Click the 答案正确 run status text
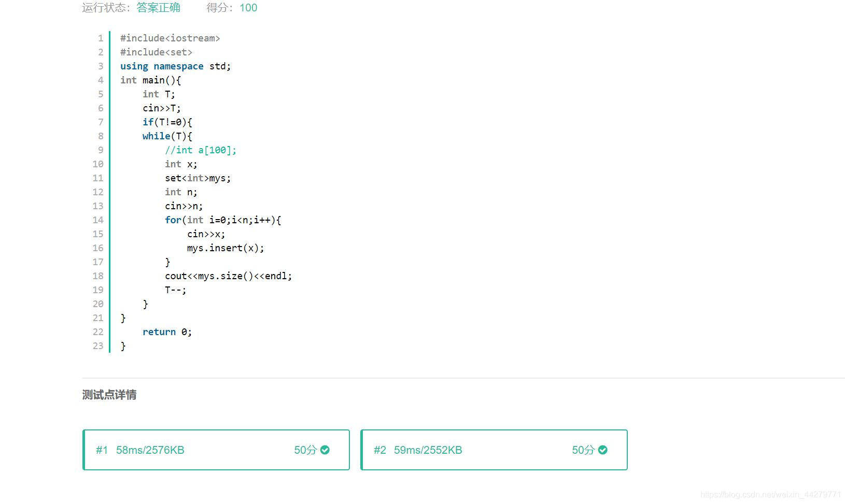The image size is (845, 504). 159,8
